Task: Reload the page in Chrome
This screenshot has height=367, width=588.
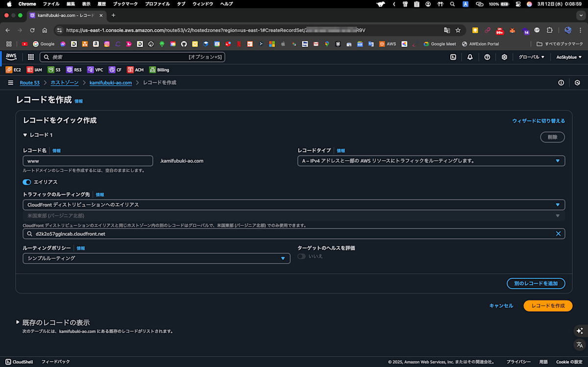Action: point(31,30)
